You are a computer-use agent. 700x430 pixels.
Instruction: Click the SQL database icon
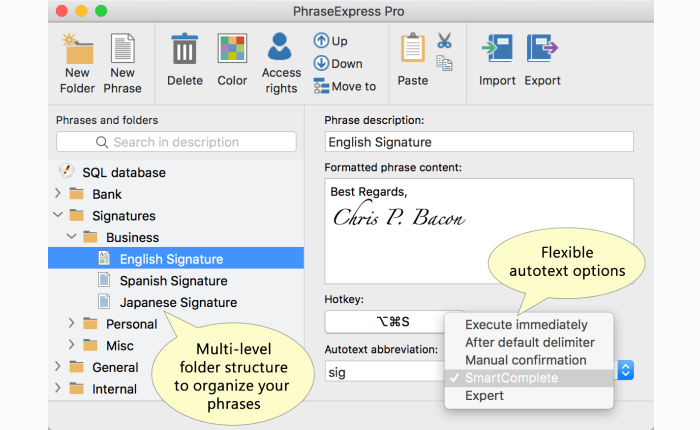point(67,171)
